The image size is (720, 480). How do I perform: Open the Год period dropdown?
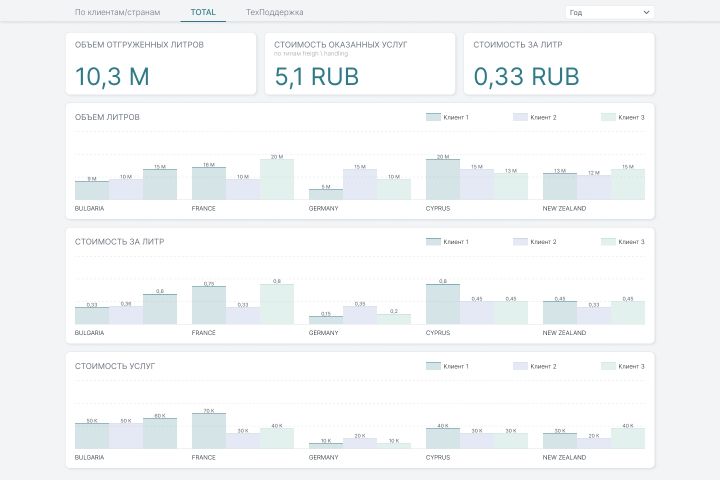tap(609, 12)
